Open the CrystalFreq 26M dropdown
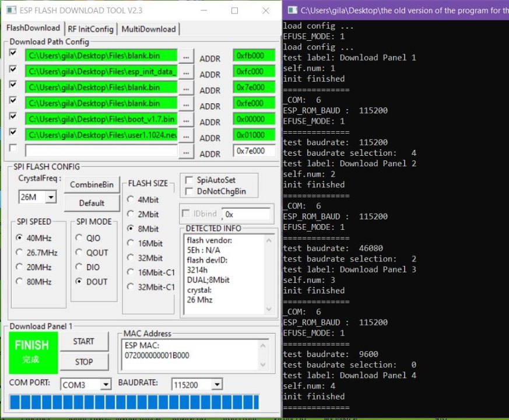509x420 pixels. [51, 197]
